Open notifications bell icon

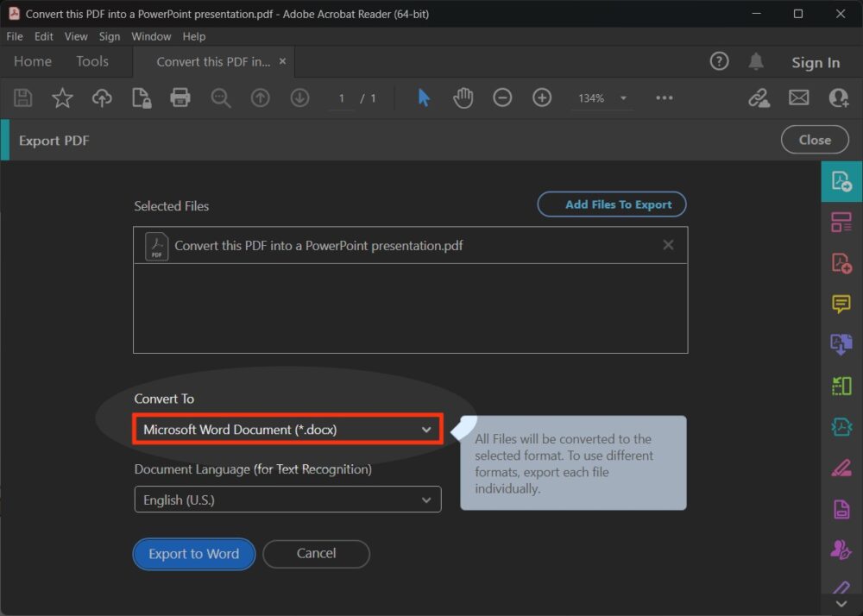[x=756, y=61]
